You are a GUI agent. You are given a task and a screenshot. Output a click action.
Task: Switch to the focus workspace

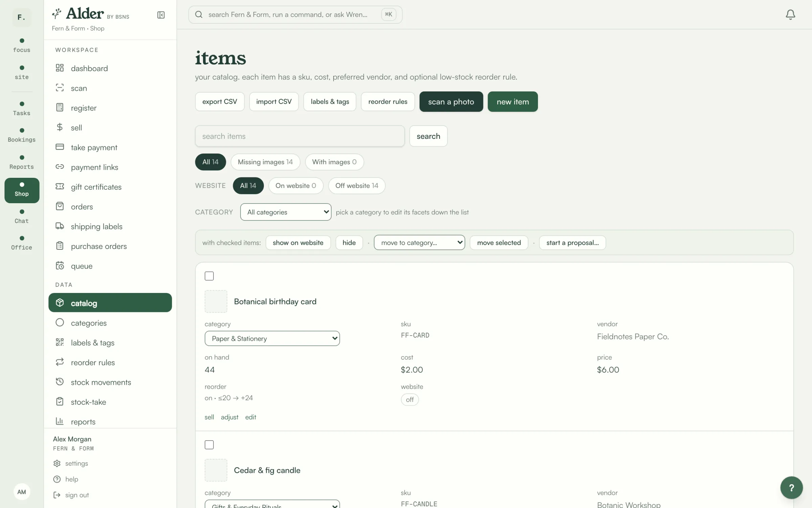pos(22,46)
